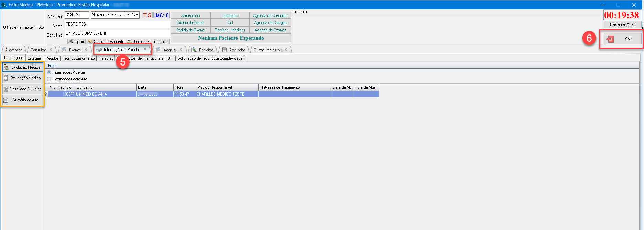
Task: Open Evolução Médica from the side panel
Action: (23, 67)
